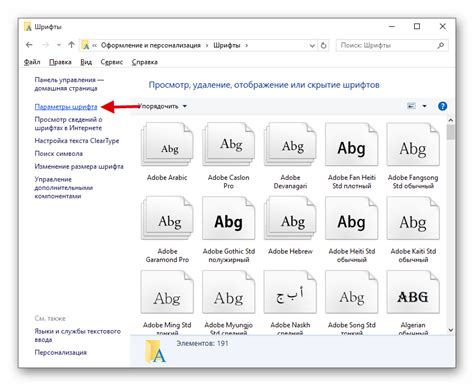Open the Вид menu
474x386 pixels.
coord(86,62)
